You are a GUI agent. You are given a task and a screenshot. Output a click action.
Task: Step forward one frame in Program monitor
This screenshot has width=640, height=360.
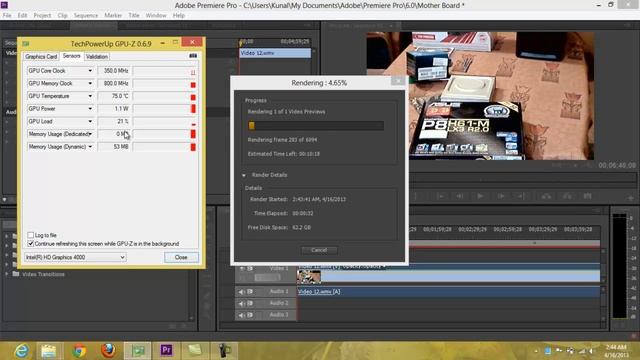(501, 196)
